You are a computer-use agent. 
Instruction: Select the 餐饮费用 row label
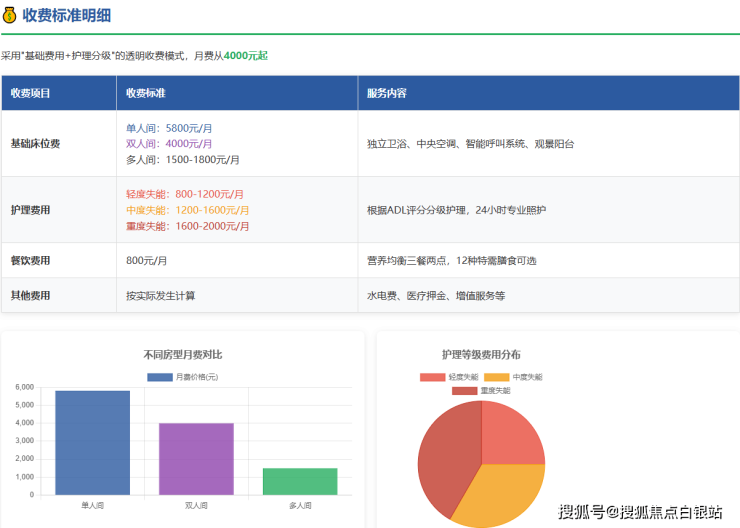[x=31, y=261]
